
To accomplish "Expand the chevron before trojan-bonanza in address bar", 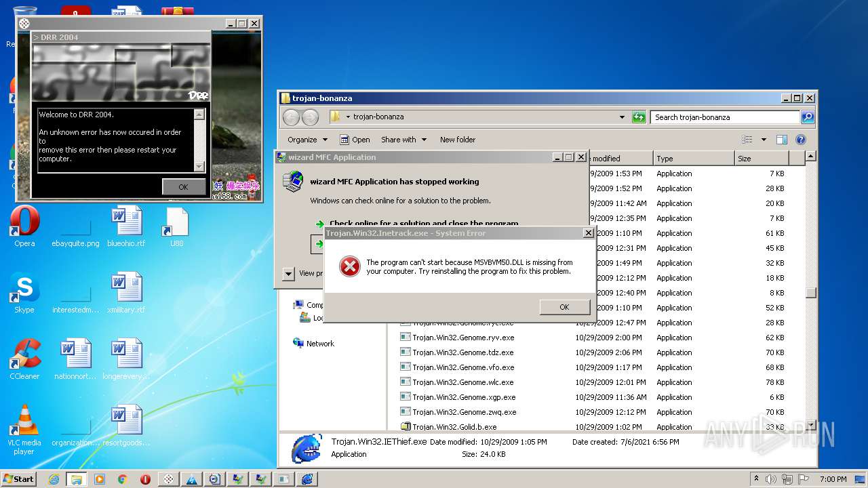I will click(348, 117).
